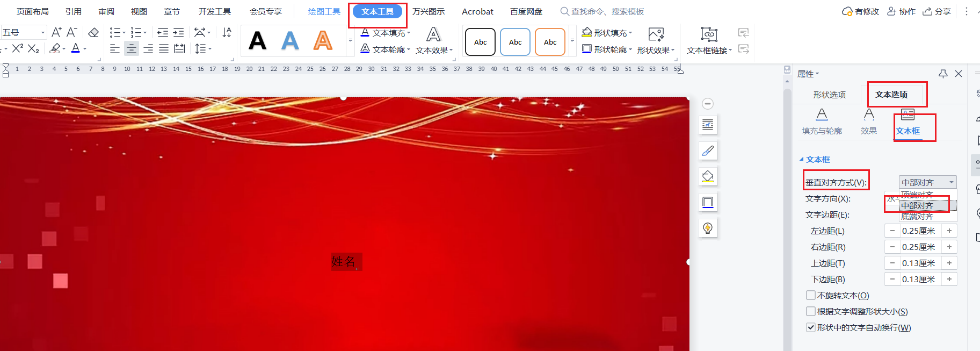This screenshot has width=980, height=351.
Task: Choose the orange outlined A text style
Action: coord(323,41)
